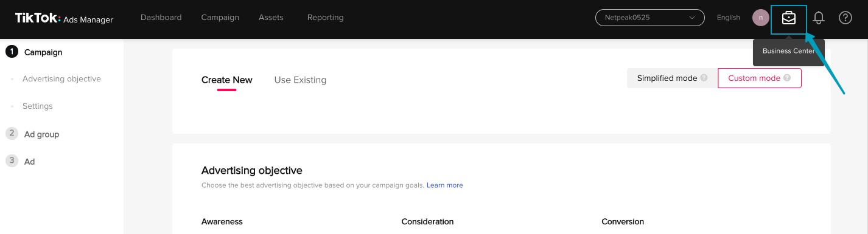Click the Simplified mode info icon
Image resolution: width=868 pixels, height=234 pixels.
click(x=704, y=78)
